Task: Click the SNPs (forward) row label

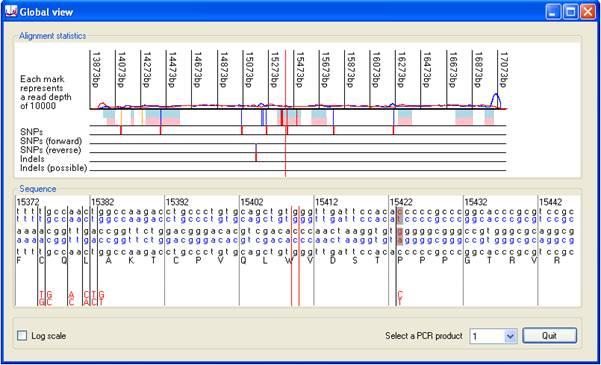Action: coord(51,141)
